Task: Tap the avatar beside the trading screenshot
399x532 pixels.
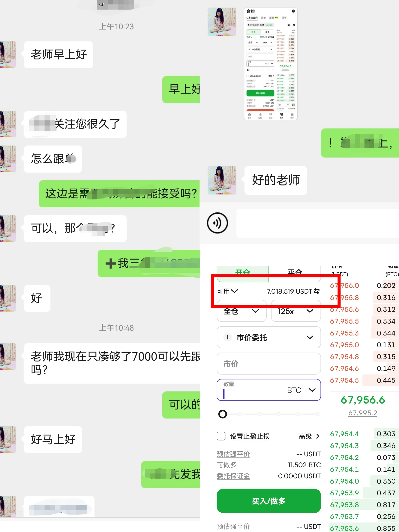Action: pos(222,22)
